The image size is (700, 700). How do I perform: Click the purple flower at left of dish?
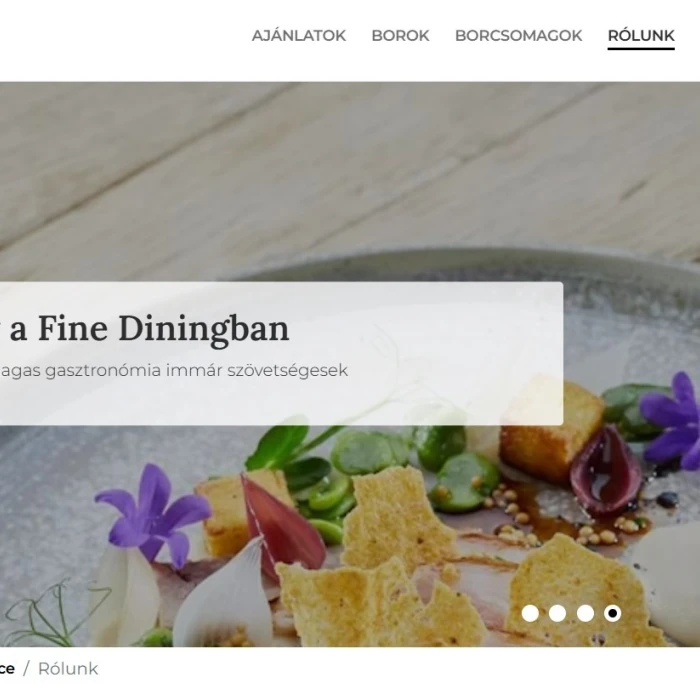coord(154,512)
